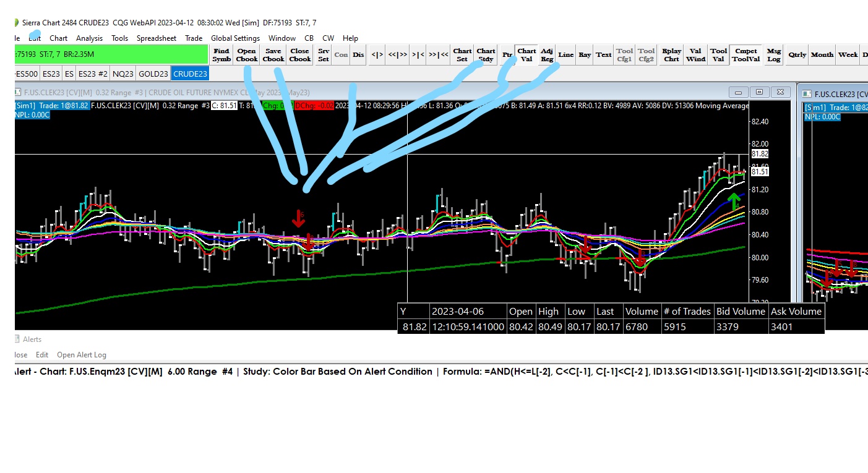The image size is (868, 473).
Task: Click the Tool Cfg2 button
Action: (x=647, y=54)
